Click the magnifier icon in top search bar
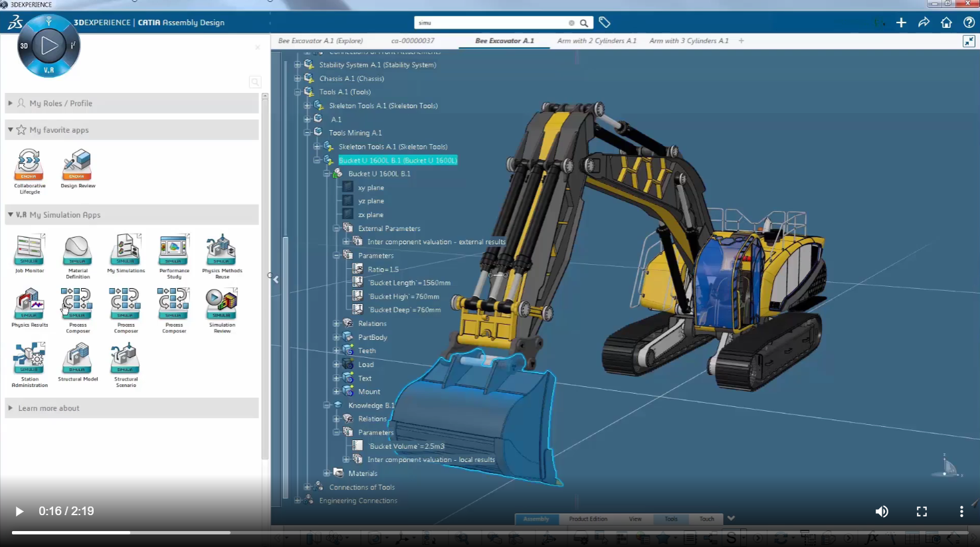 point(584,23)
